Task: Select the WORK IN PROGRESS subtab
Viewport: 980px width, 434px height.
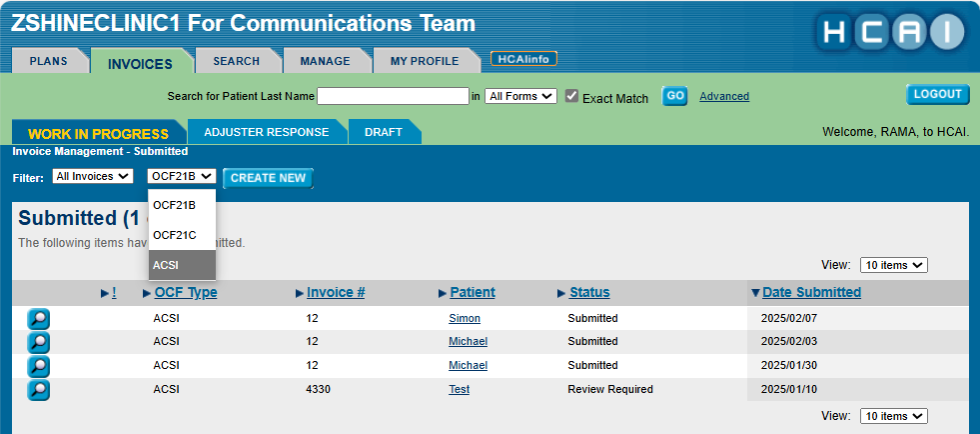Action: tap(98, 133)
